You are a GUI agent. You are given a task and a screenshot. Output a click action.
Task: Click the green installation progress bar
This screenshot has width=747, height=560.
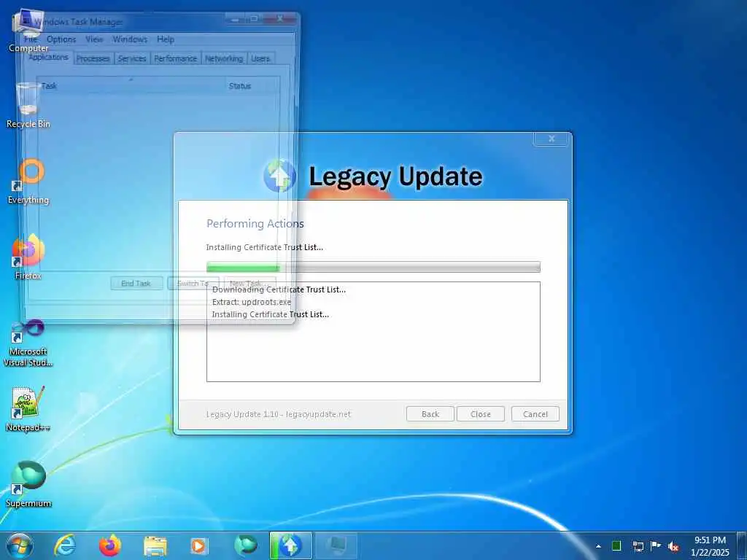tap(373, 267)
